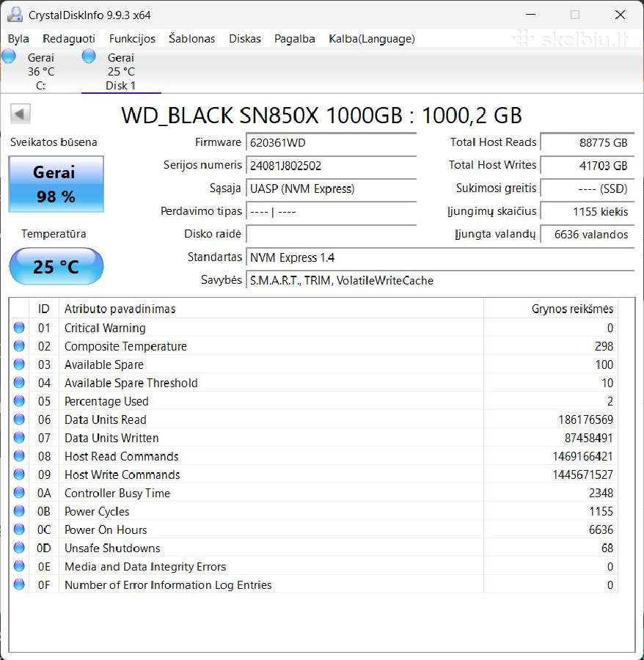Screen dimensions: 644x660
Task: Click the status orb for Media and Data Integrity Errors
Action: (x=19, y=566)
